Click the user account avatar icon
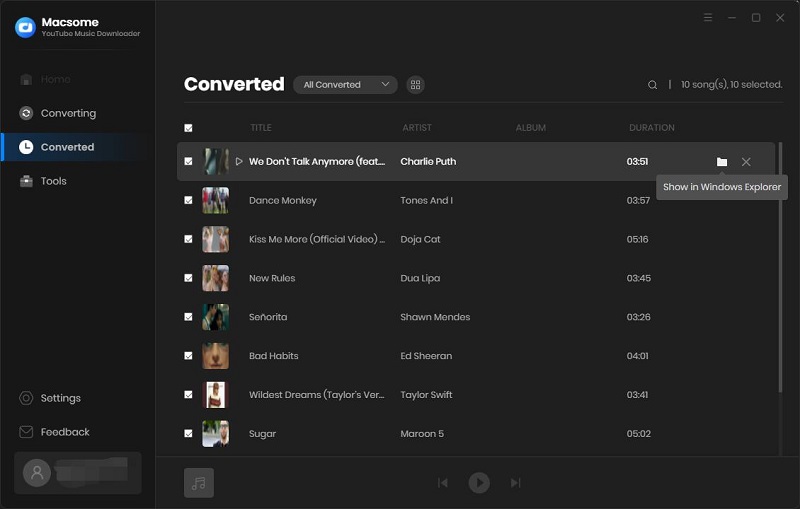The image size is (800, 509). [37, 473]
